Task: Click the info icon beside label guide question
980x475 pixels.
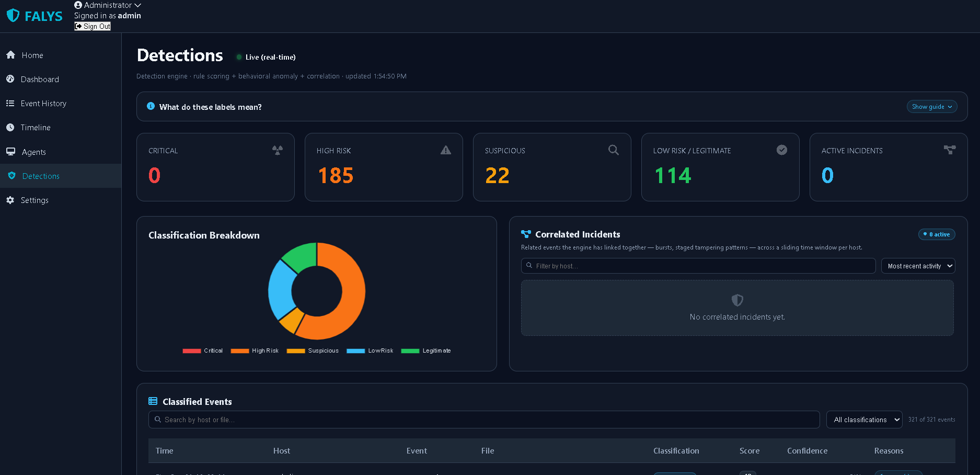Action: (x=151, y=106)
